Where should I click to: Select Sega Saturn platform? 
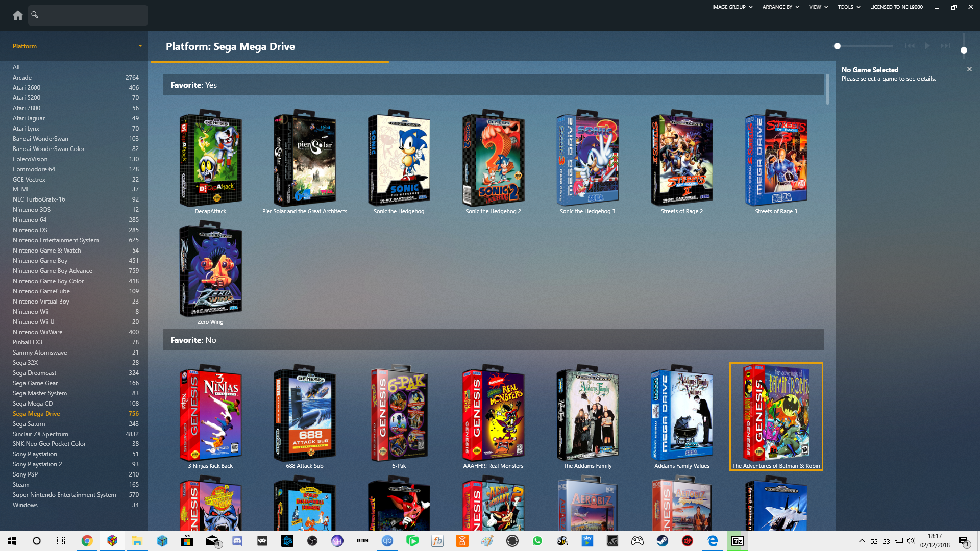click(76, 424)
